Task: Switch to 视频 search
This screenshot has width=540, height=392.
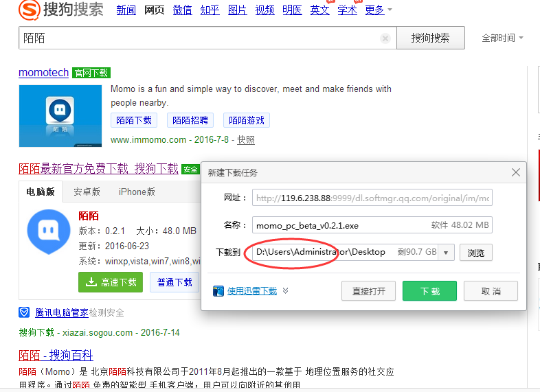Action: [265, 10]
